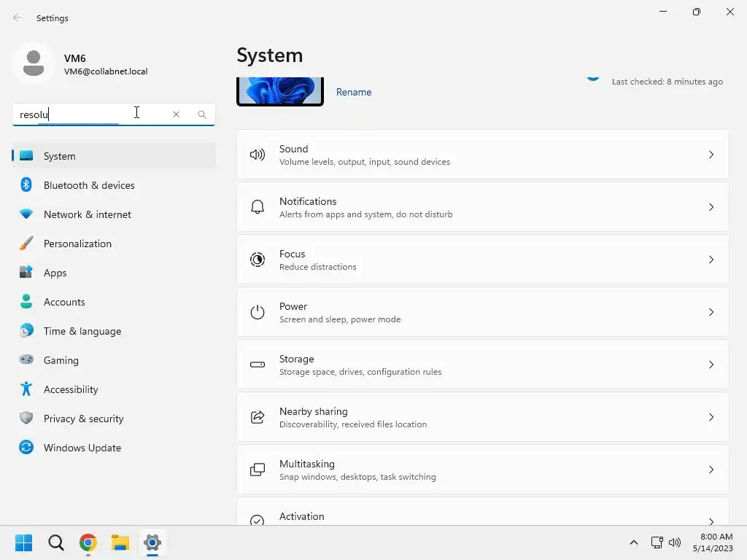The image size is (747, 560).
Task: Select the Nearby sharing icon
Action: click(258, 417)
